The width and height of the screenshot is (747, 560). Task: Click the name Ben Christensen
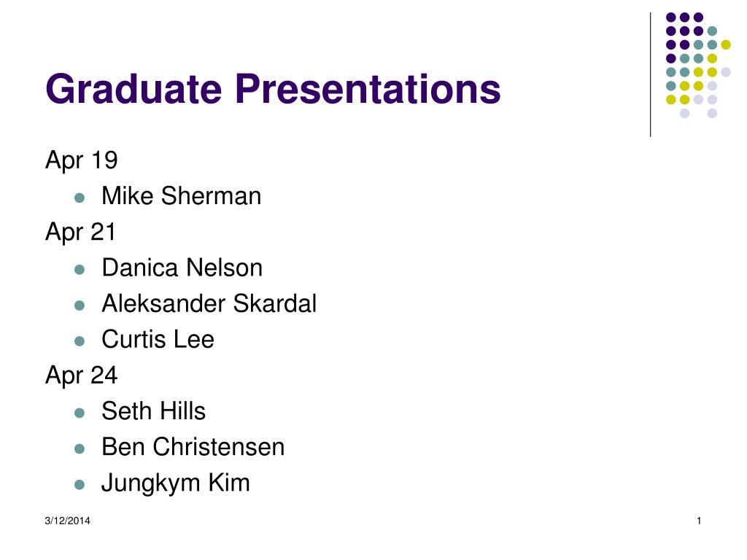(193, 447)
